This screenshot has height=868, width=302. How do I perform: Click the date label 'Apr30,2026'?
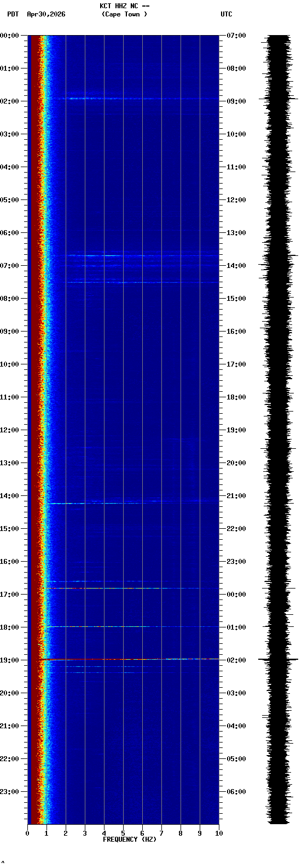pyautogui.click(x=46, y=14)
